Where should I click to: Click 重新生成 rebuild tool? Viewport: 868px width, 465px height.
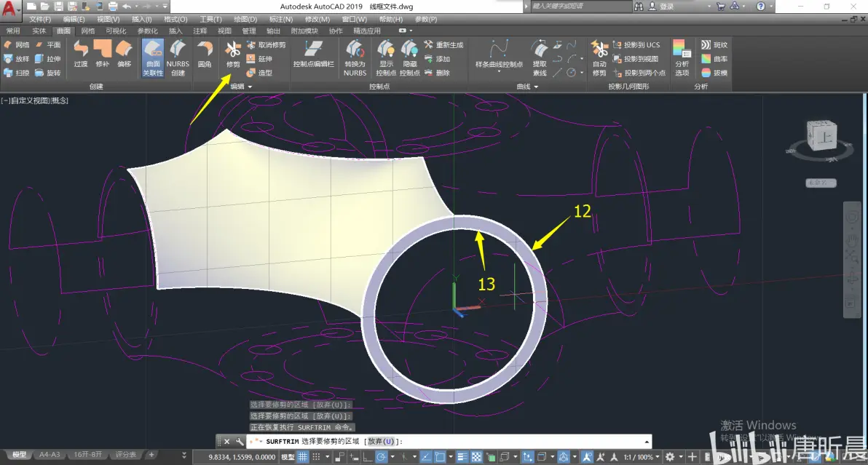tap(443, 45)
